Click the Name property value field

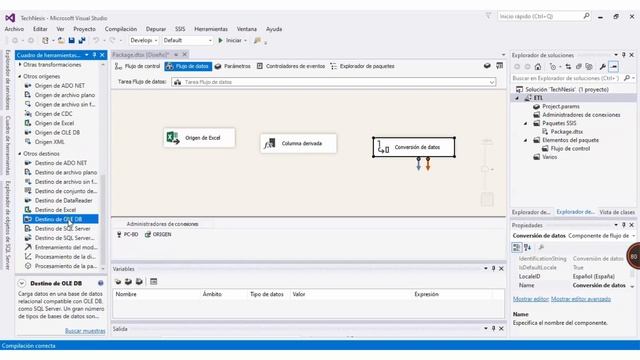pyautogui.click(x=601, y=286)
